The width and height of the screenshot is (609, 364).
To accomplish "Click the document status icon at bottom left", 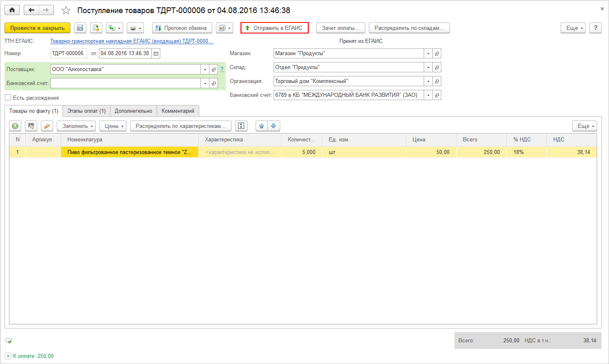I will point(9,340).
